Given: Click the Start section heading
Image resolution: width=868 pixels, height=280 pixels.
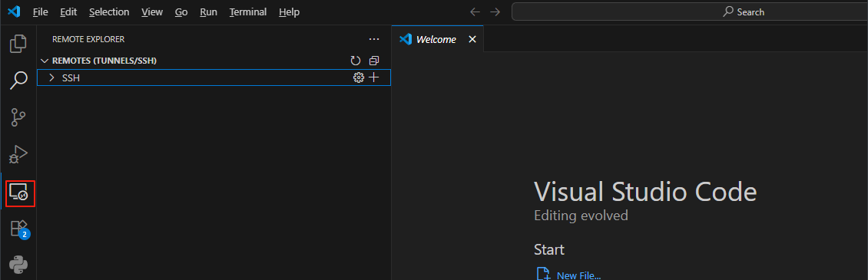Looking at the screenshot, I should [549, 249].
